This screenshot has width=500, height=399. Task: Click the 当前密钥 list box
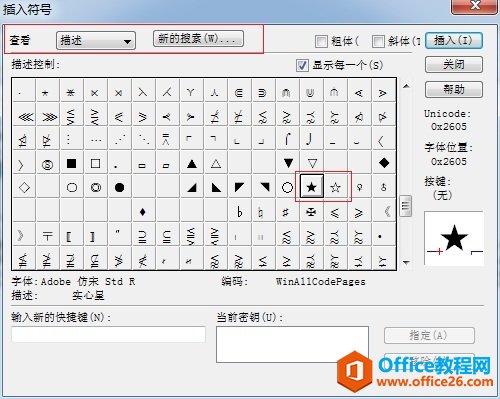point(292,344)
